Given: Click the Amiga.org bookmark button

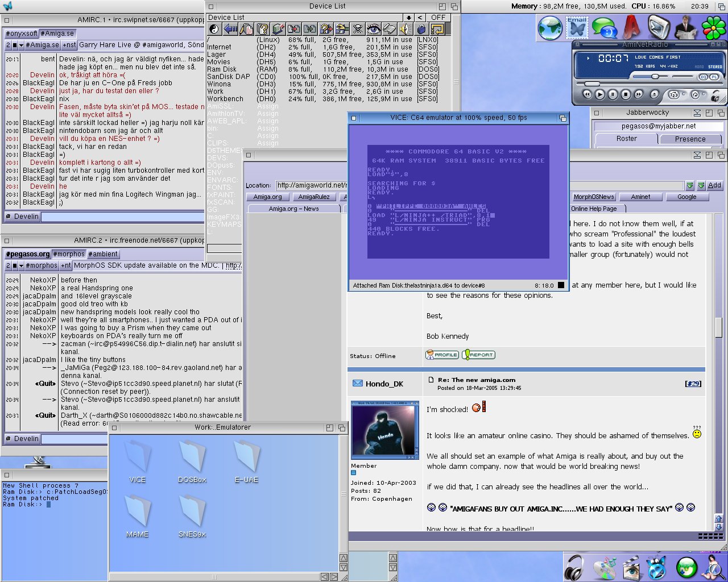Looking at the screenshot, I should pos(268,197).
